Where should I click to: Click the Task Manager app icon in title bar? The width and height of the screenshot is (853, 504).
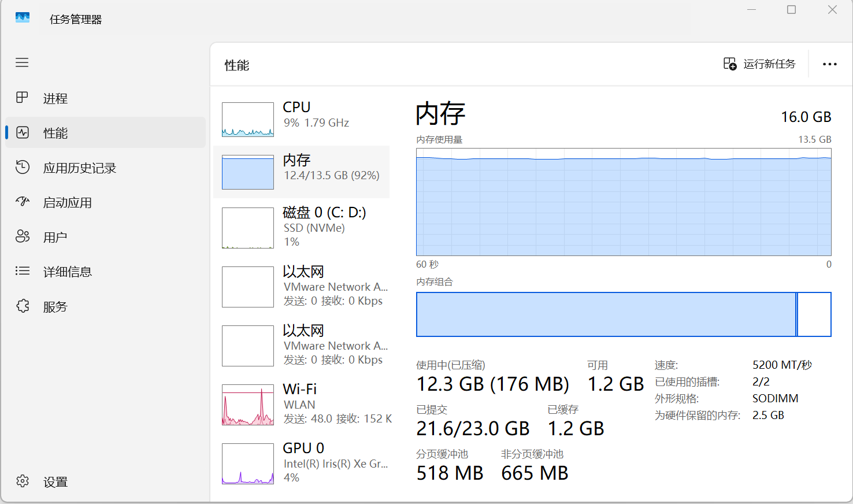(23, 18)
